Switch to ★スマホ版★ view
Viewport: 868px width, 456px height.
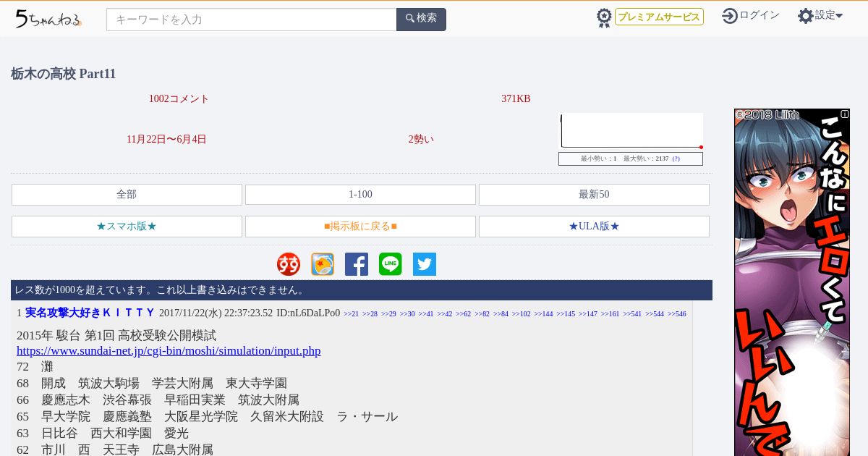[127, 227]
